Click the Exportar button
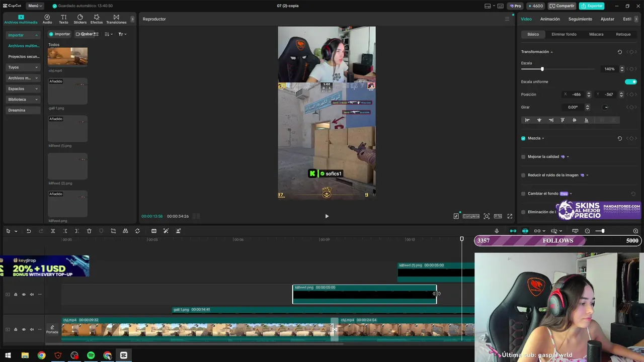This screenshot has width=644, height=362. [x=592, y=6]
